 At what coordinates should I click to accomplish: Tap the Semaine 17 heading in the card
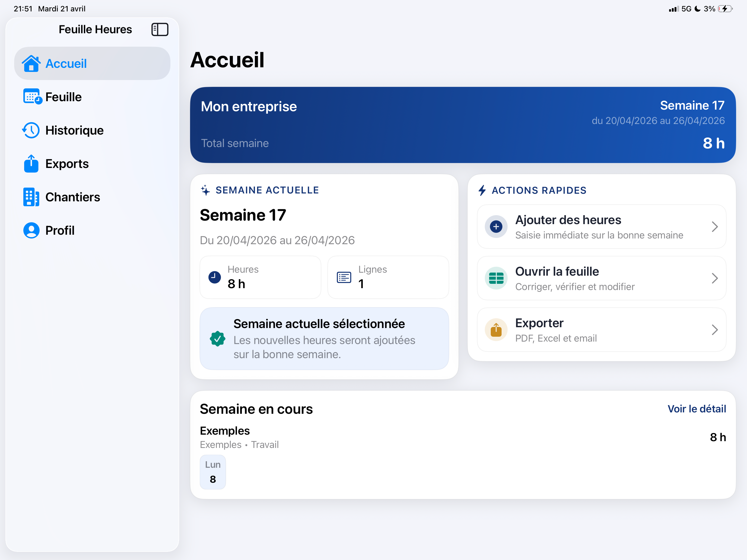[243, 215]
